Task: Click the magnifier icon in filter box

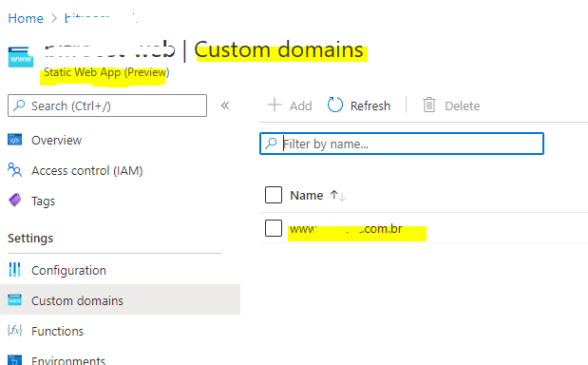Action: tap(271, 143)
